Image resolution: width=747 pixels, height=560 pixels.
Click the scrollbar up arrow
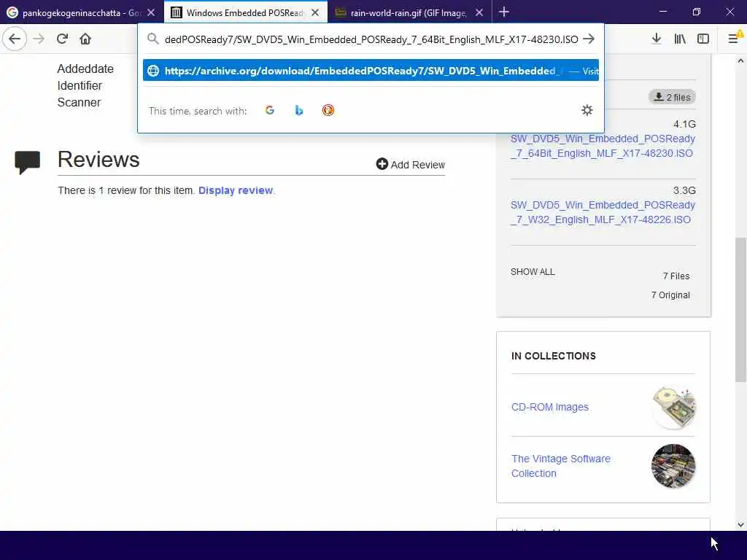pos(740,61)
